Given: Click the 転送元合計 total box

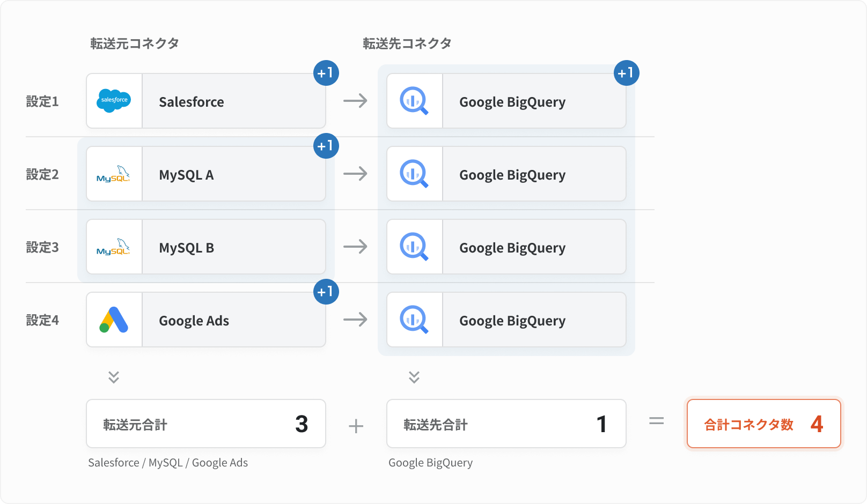Looking at the screenshot, I should (206, 424).
